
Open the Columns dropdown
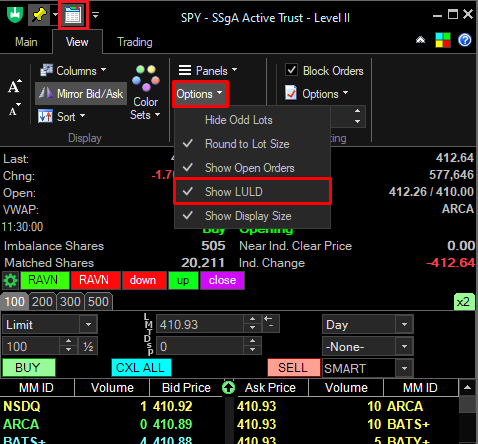click(73, 70)
